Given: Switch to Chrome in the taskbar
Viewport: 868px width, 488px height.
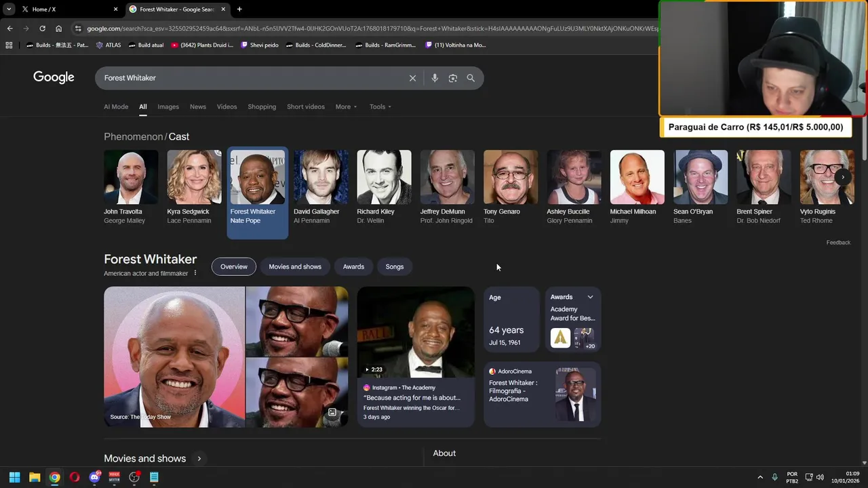Looking at the screenshot, I should click(54, 477).
